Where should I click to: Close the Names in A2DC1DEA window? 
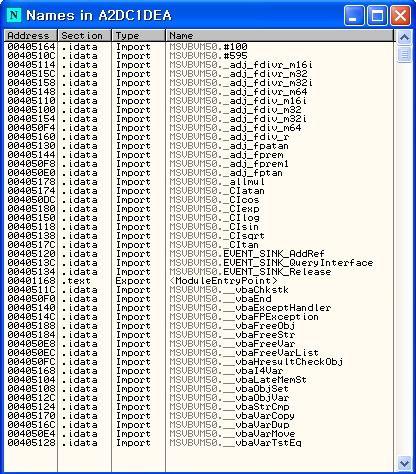[400, 16]
